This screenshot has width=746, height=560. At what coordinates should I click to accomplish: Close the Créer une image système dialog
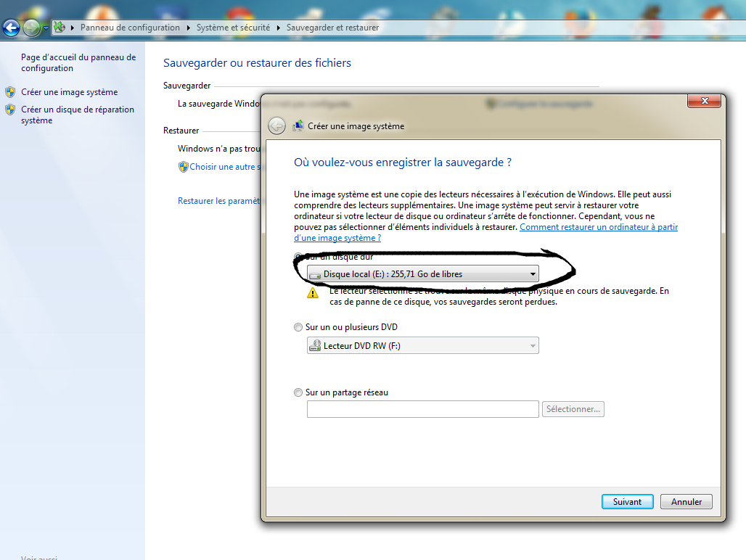(704, 101)
